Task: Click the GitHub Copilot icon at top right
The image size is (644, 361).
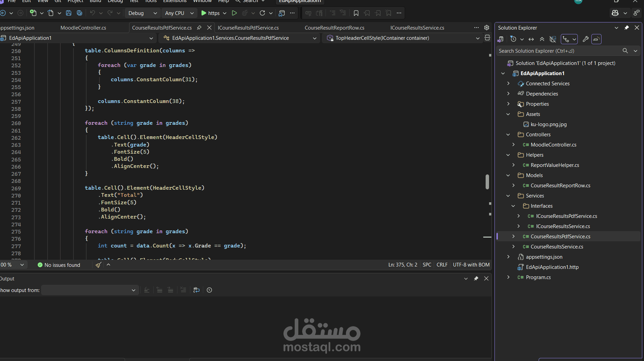Action: [615, 13]
